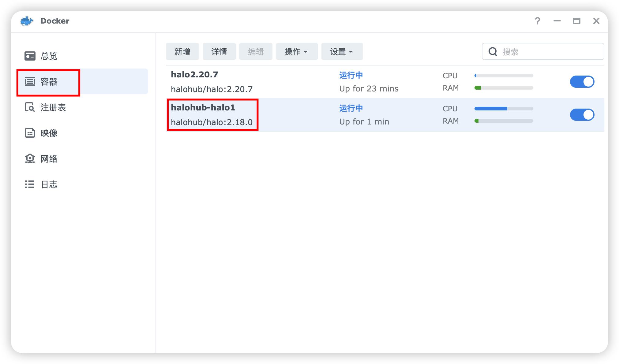Click the Up for 1 min text

coord(364,122)
